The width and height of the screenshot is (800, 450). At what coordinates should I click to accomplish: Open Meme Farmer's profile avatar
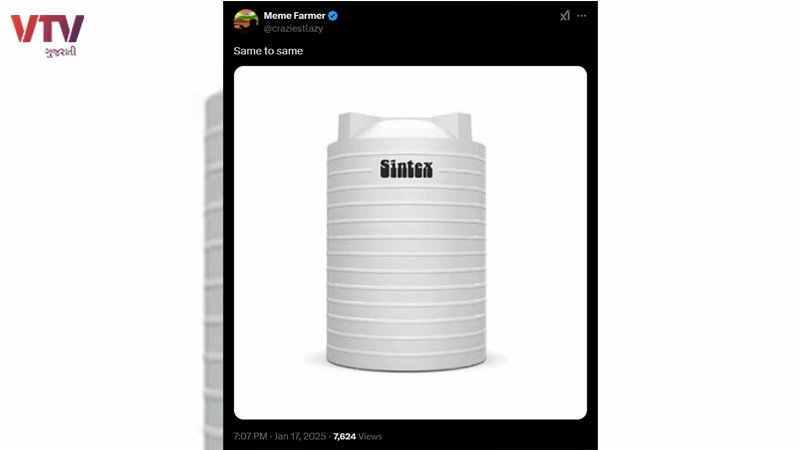pyautogui.click(x=246, y=21)
